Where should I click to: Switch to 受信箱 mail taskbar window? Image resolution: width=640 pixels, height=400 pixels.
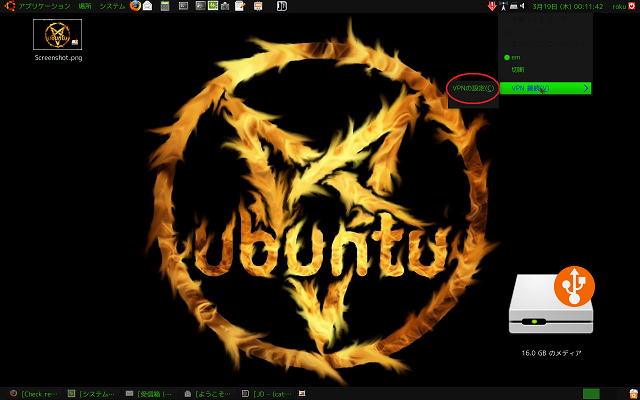[151, 394]
